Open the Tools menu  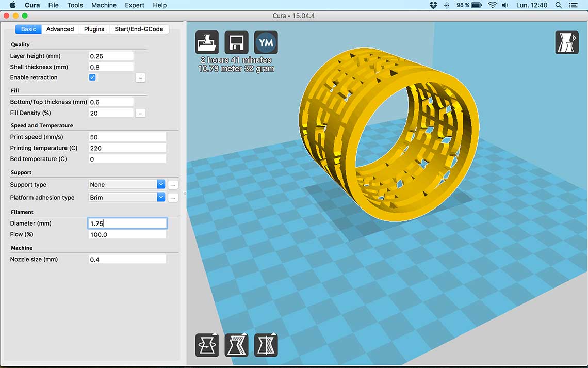click(x=75, y=5)
